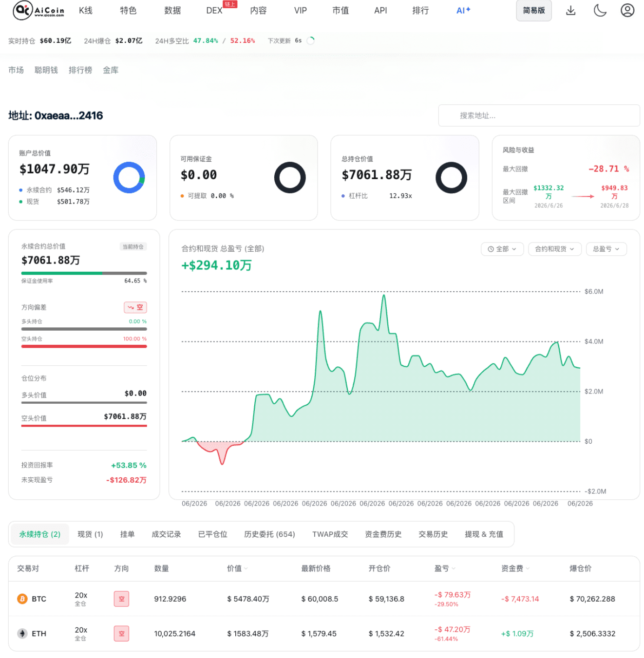The width and height of the screenshot is (644, 658).
Task: Open the user profile icon
Action: pyautogui.click(x=627, y=10)
